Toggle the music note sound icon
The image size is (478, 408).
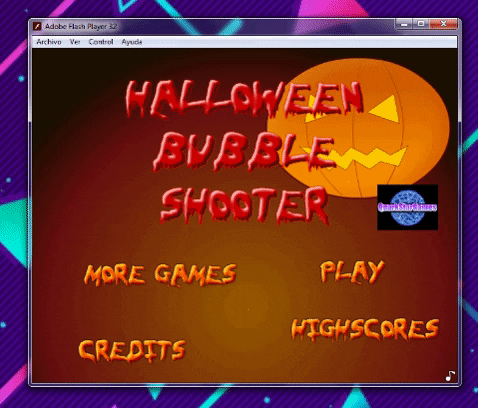[450, 376]
